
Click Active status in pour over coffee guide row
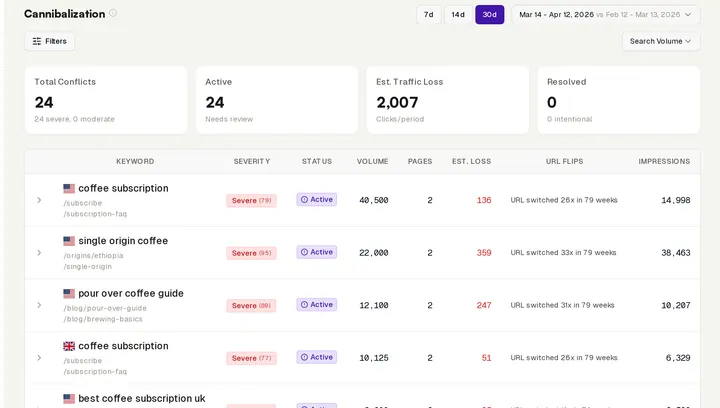coord(316,305)
